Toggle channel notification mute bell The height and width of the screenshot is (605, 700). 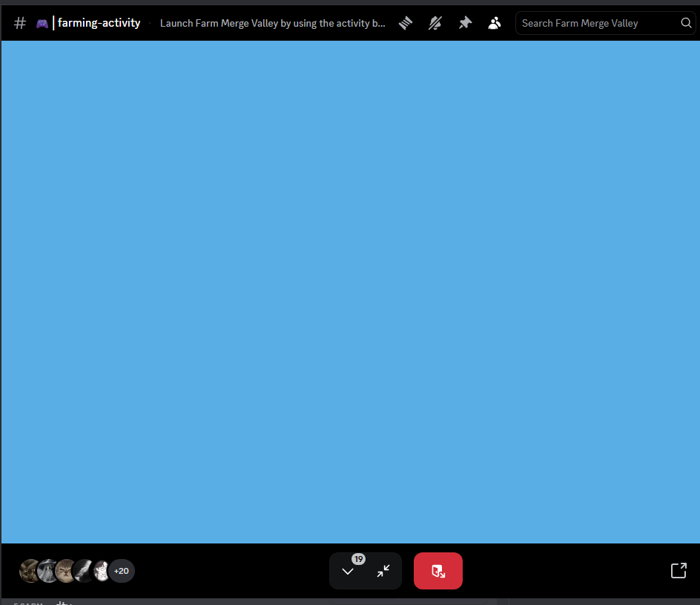point(435,23)
